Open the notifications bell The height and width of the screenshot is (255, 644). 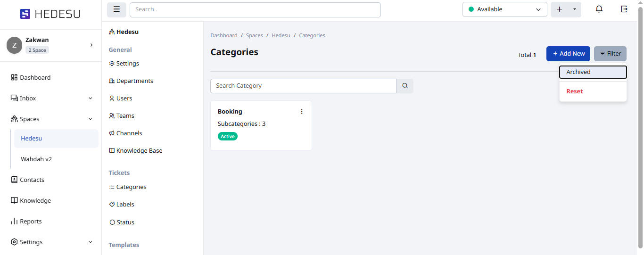pos(599,9)
